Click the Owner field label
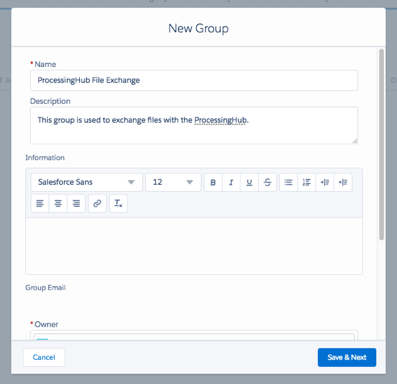Viewport: 397px width, 384px height. click(46, 324)
